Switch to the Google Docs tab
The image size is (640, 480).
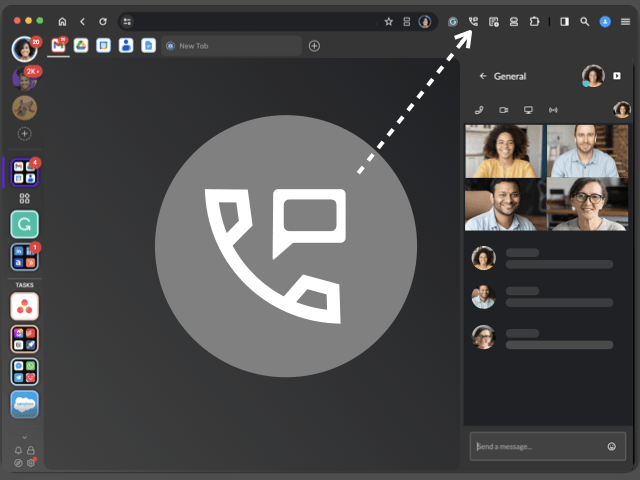(x=148, y=45)
